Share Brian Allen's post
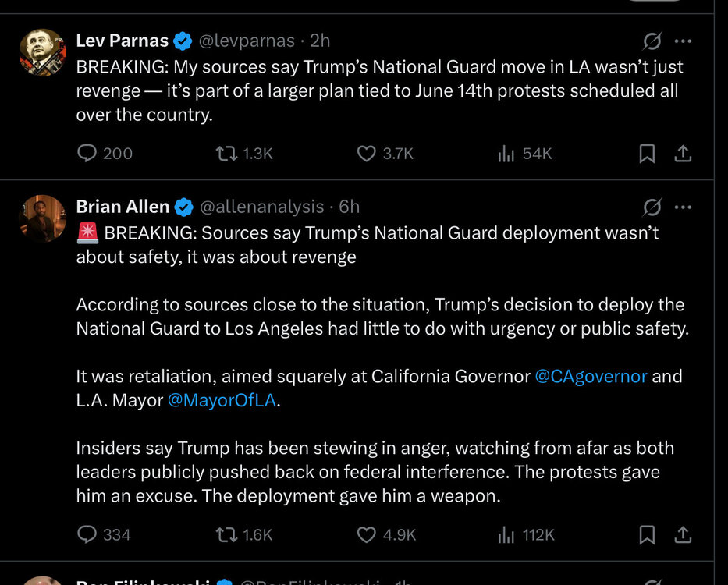Viewport: 728px width, 585px height. (683, 534)
